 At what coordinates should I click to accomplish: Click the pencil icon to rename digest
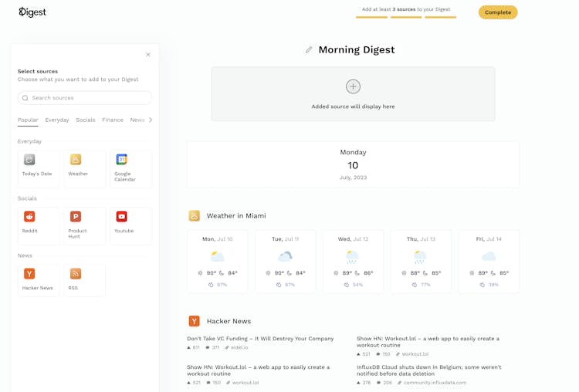coord(309,50)
